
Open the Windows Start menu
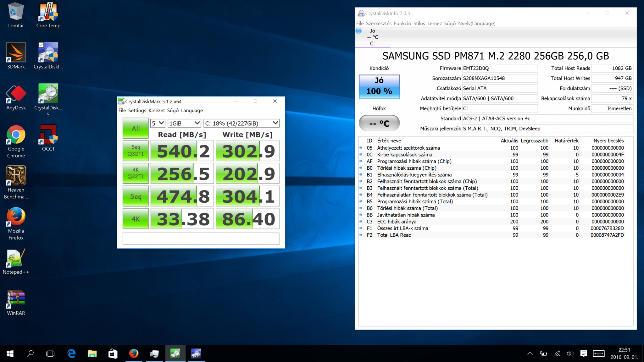(10, 353)
